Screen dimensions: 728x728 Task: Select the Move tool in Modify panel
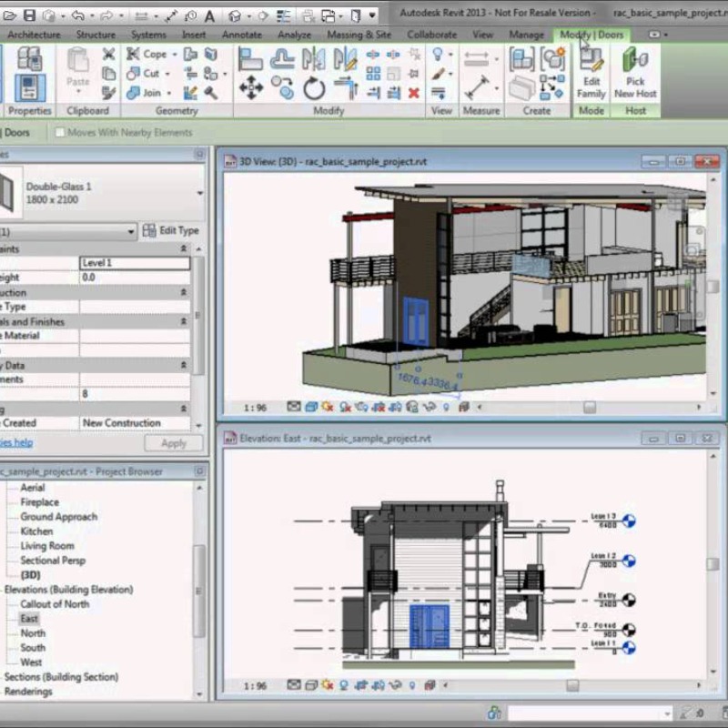point(251,87)
